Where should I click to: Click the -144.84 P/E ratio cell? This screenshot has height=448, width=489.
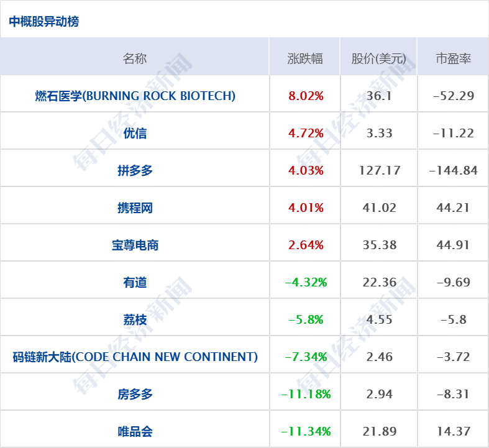(x=453, y=170)
